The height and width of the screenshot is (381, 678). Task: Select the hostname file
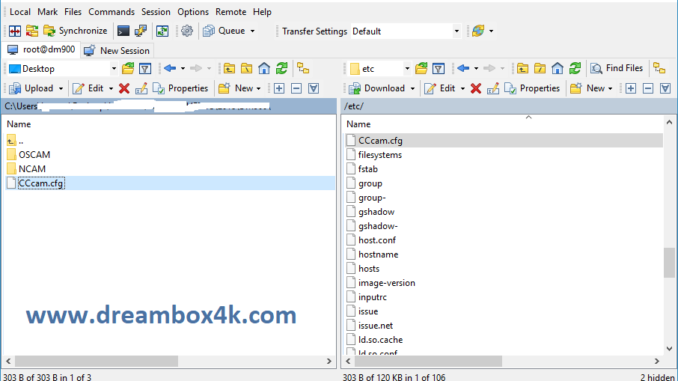[x=378, y=254]
